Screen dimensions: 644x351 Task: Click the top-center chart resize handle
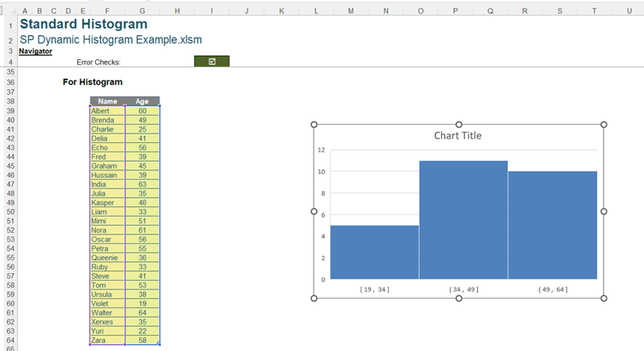459,125
